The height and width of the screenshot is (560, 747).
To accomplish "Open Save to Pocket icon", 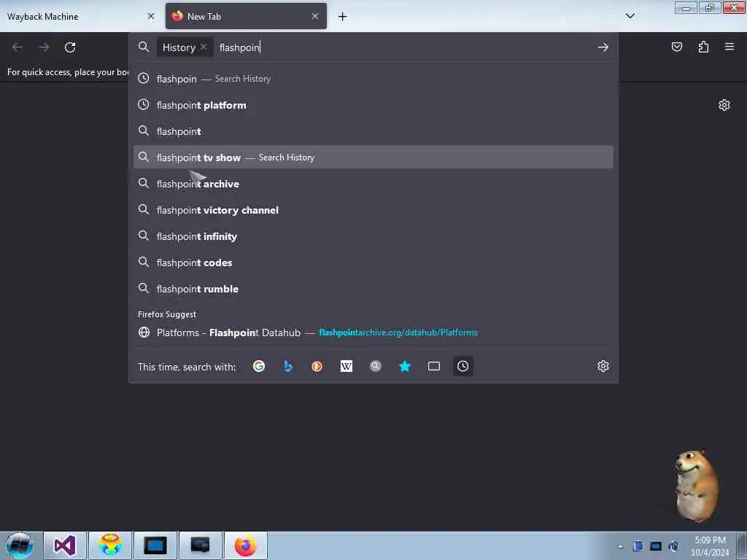I will tap(676, 47).
